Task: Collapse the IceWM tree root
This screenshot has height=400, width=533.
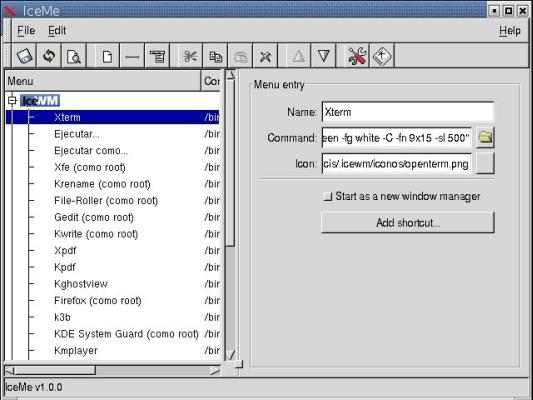Action: tap(12, 101)
